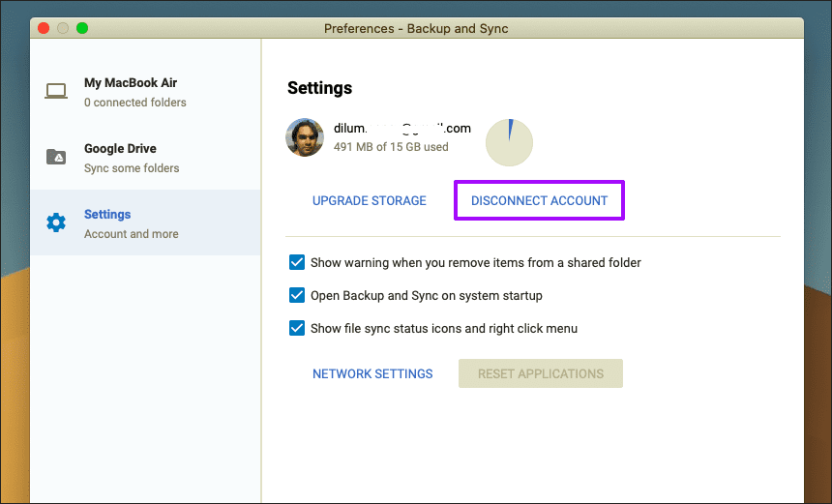Open NETWORK SETTINGS
The width and height of the screenshot is (832, 504).
372,373
